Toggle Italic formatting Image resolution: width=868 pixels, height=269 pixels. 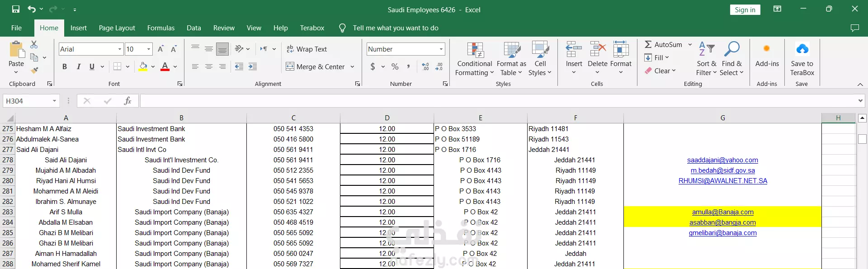pos(79,66)
